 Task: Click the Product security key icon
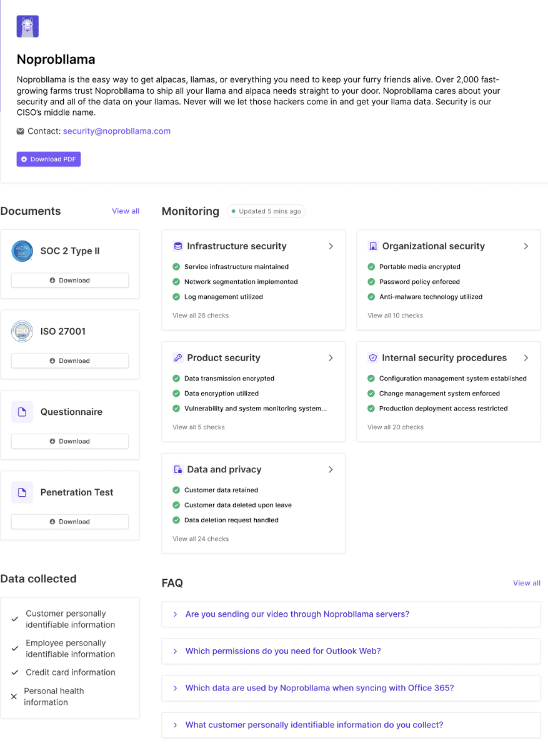[178, 358]
